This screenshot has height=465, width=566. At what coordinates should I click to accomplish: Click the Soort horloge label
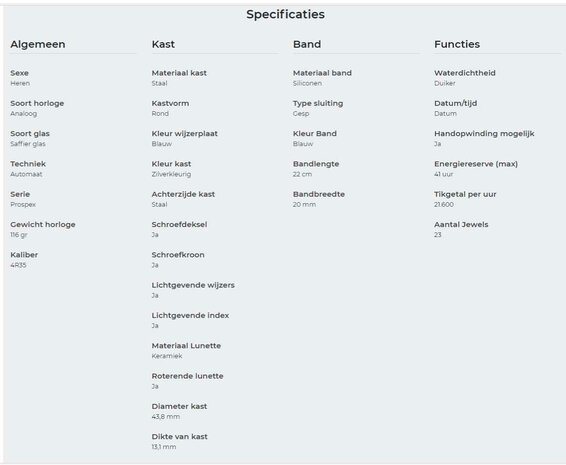click(37, 103)
